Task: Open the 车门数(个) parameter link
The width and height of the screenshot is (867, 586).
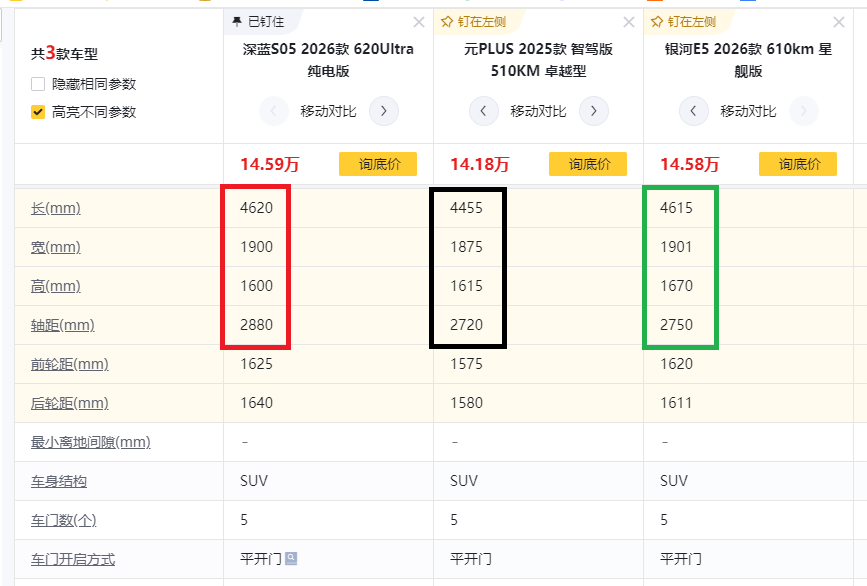Action: pos(64,520)
